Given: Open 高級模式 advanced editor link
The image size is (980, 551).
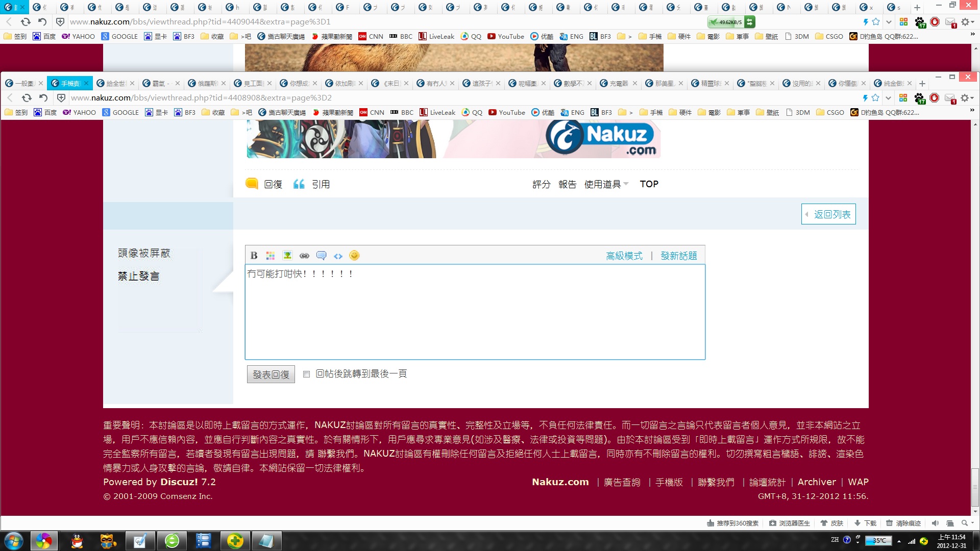Looking at the screenshot, I should tap(624, 256).
